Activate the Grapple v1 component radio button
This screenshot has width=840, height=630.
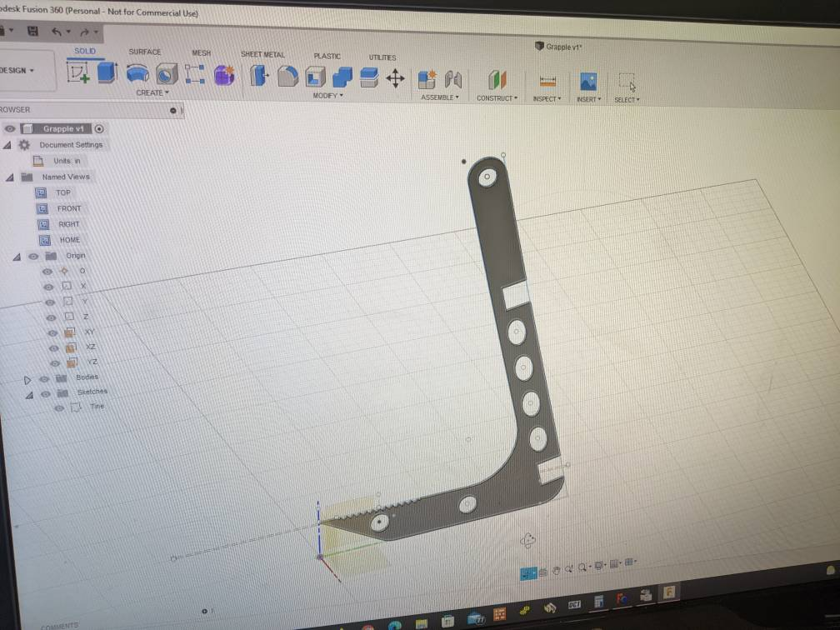(99, 129)
